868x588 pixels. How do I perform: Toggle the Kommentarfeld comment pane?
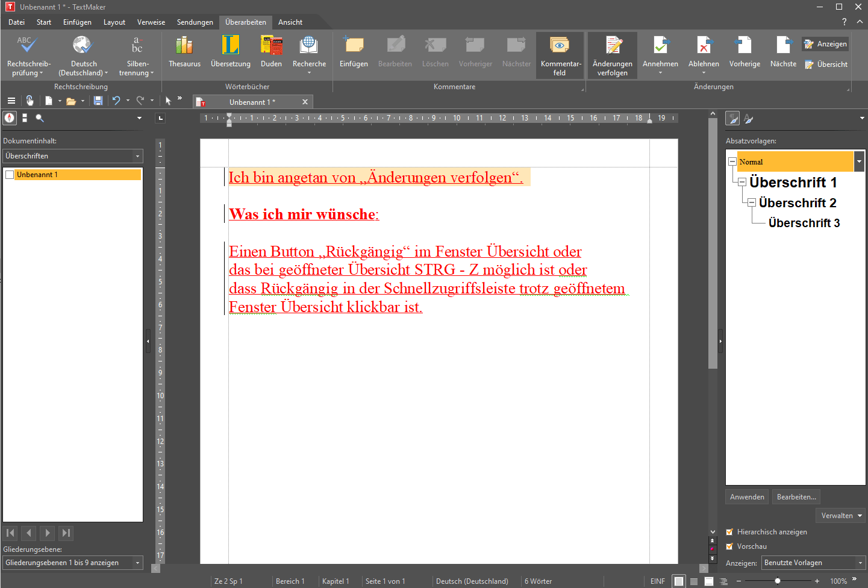560,55
